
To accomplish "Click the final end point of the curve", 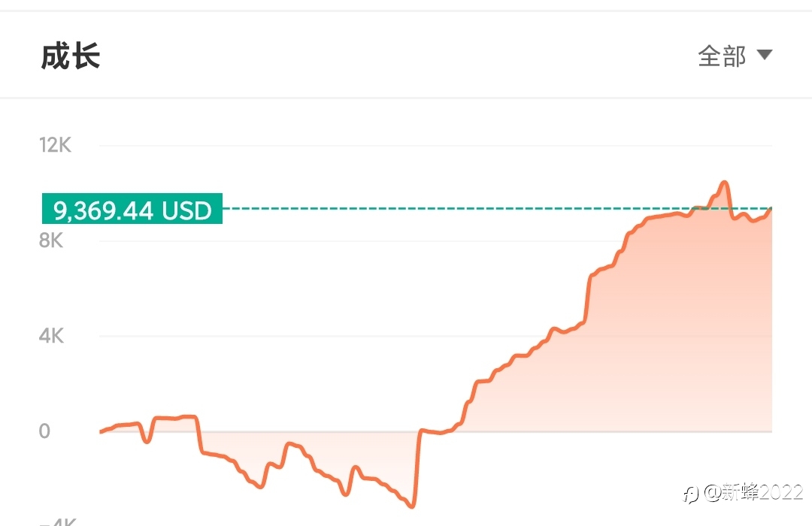I will coord(771,209).
